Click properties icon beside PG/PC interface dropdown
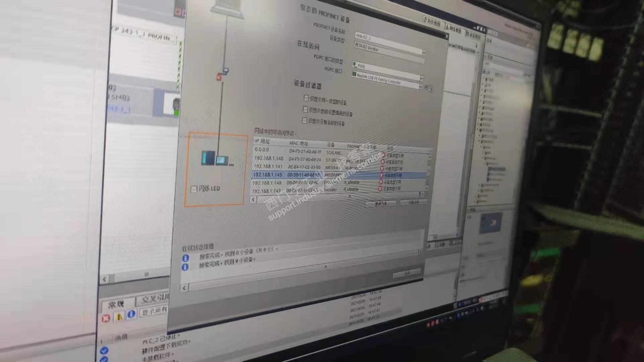This screenshot has width=644, height=362. click(430, 88)
